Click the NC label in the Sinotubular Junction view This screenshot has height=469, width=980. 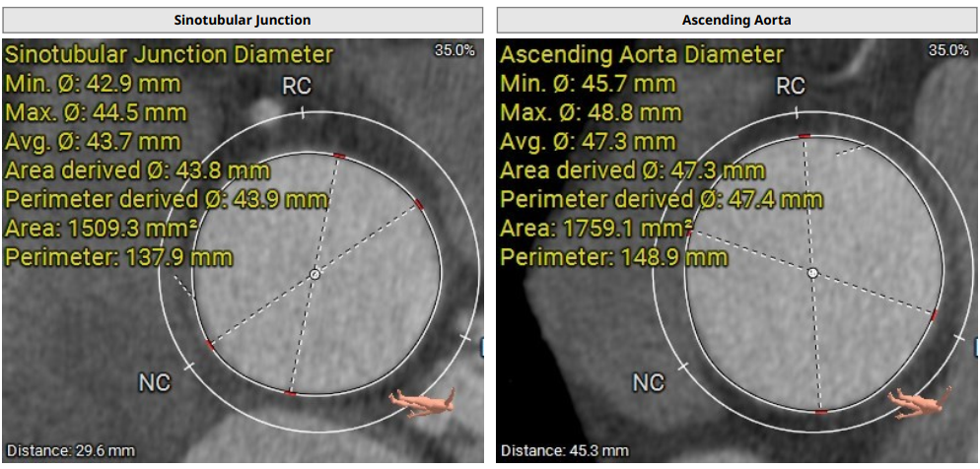pyautogui.click(x=154, y=383)
